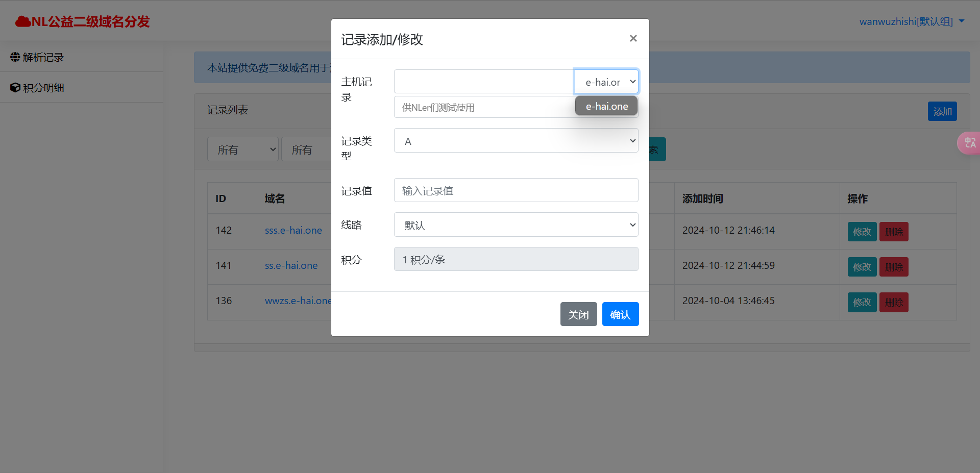Click the pink translate floating icon

pos(969,143)
